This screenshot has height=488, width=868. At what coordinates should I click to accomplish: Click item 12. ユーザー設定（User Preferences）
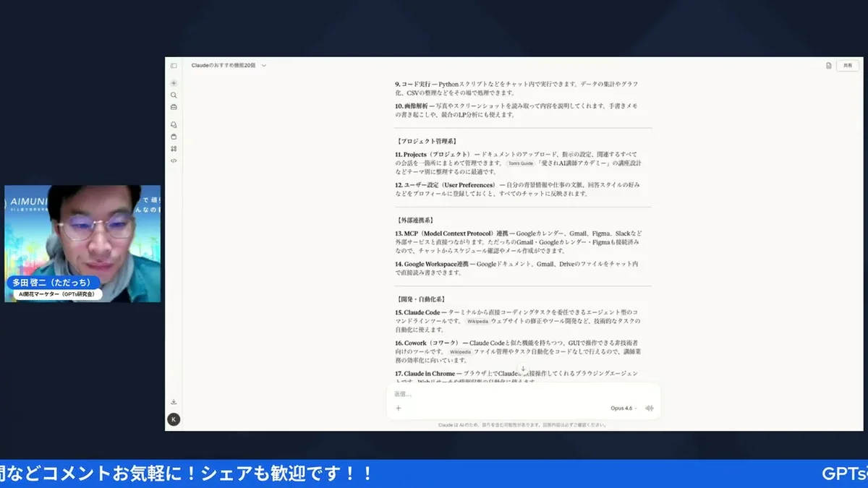click(517, 189)
